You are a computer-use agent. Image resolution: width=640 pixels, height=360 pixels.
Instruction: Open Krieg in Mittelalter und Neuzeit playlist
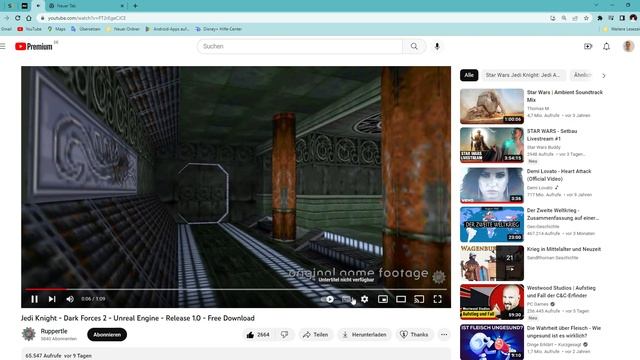[x=492, y=263]
